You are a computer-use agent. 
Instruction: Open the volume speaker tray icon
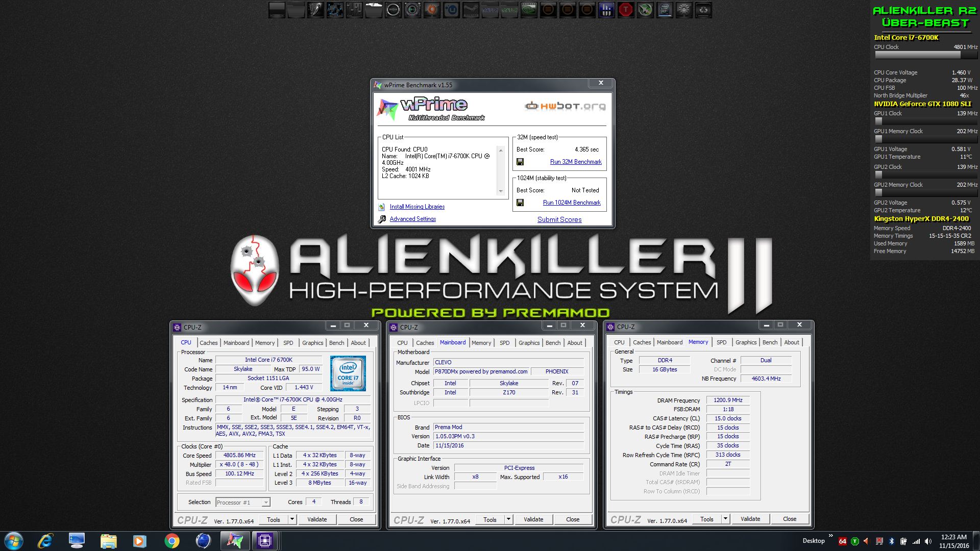coord(928,541)
